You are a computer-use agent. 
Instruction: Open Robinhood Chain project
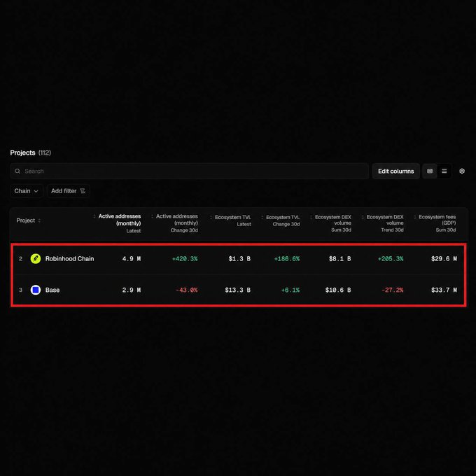(69, 258)
